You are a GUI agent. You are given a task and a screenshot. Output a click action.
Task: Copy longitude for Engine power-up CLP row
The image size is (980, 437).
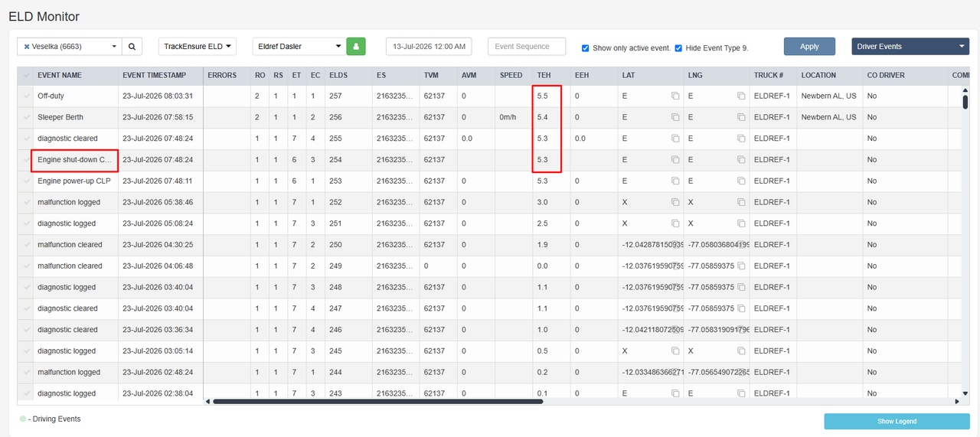coord(741,181)
